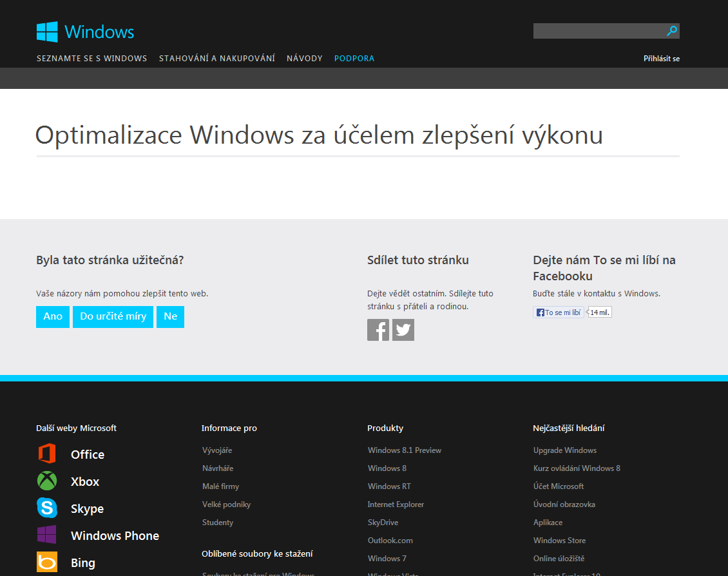The width and height of the screenshot is (728, 576).
Task: Open the Xbox text link
Action: coord(85,481)
